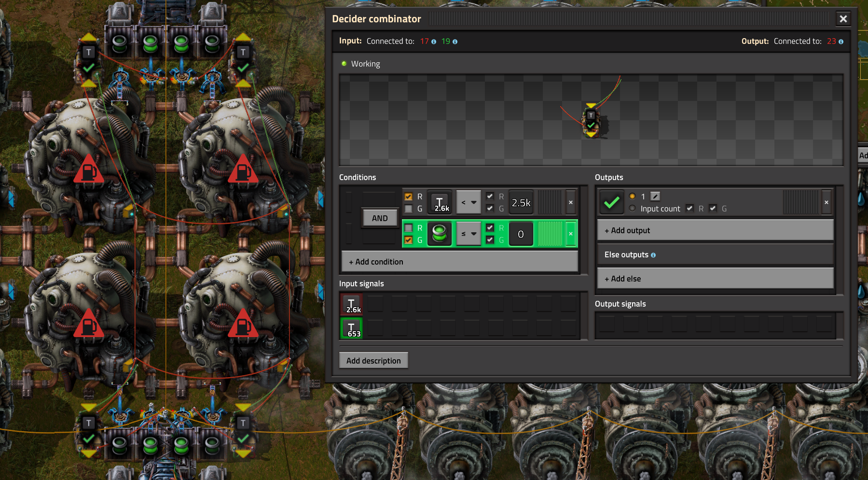Open info icon beside red connection 17
868x480 pixels.
coord(434,42)
